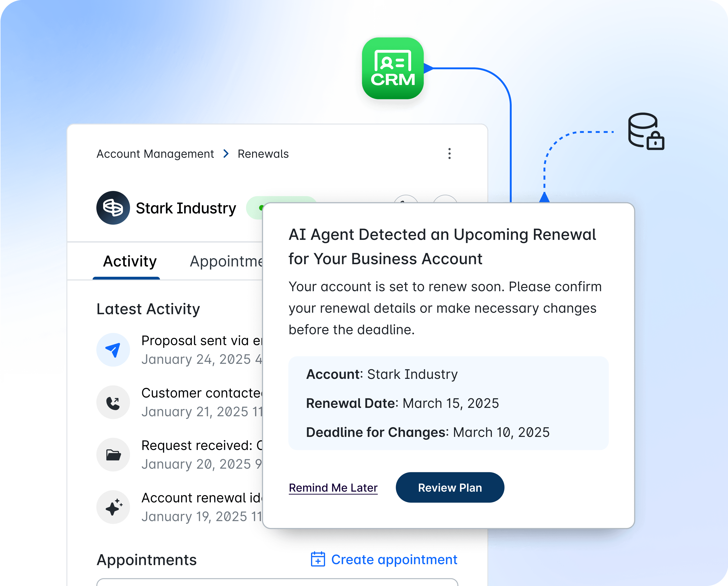Click Renewal Date March 15, 2025

click(402, 403)
